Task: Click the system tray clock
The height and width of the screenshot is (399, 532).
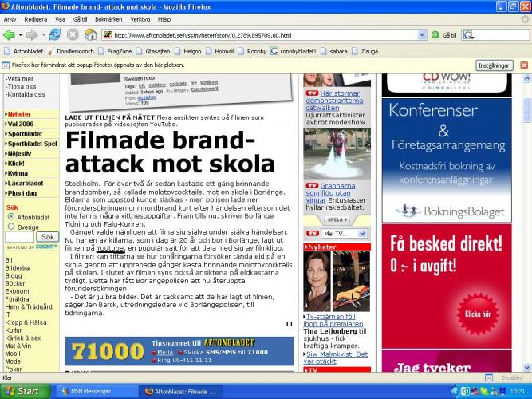Action: pyautogui.click(x=518, y=392)
